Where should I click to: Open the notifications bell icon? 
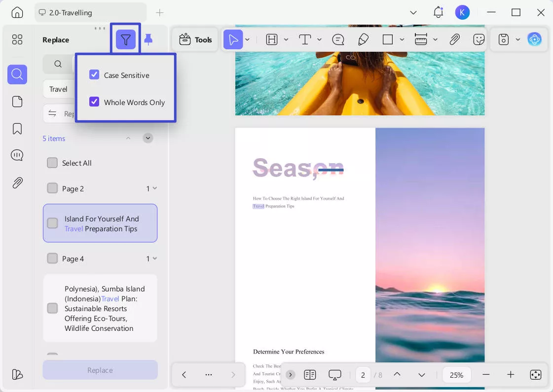click(438, 12)
